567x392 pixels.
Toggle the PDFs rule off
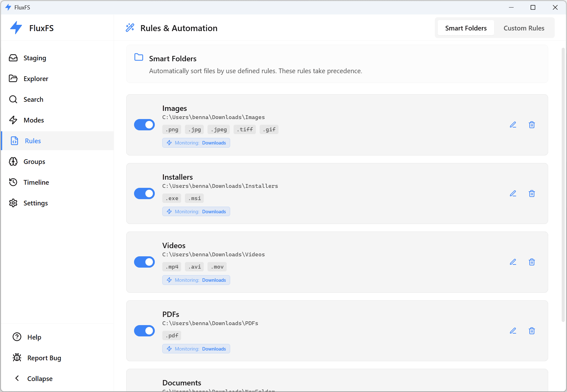pyautogui.click(x=144, y=331)
